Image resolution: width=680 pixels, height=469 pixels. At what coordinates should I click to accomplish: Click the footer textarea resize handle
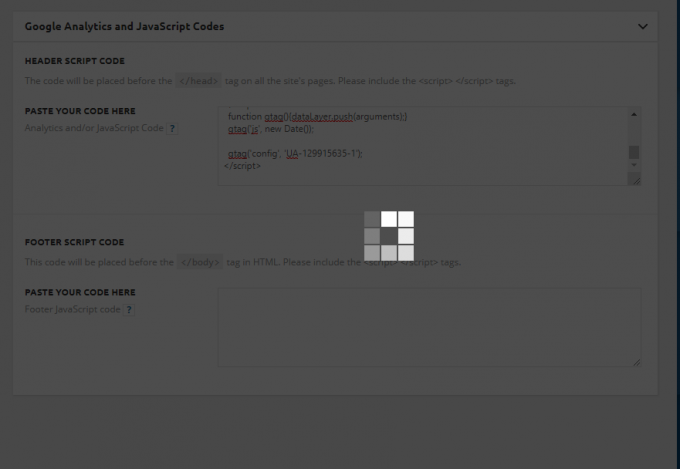pyautogui.click(x=636, y=362)
